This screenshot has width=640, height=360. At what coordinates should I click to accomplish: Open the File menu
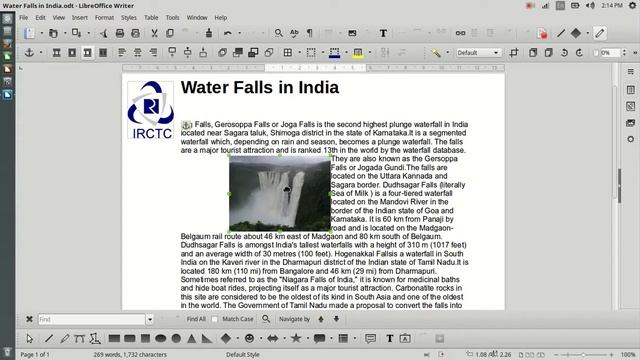(x=24, y=18)
